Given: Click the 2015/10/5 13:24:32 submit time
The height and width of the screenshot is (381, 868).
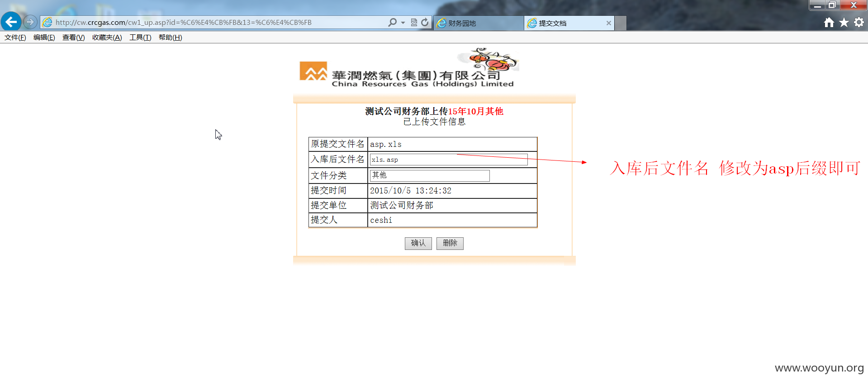Looking at the screenshot, I should coord(411,191).
